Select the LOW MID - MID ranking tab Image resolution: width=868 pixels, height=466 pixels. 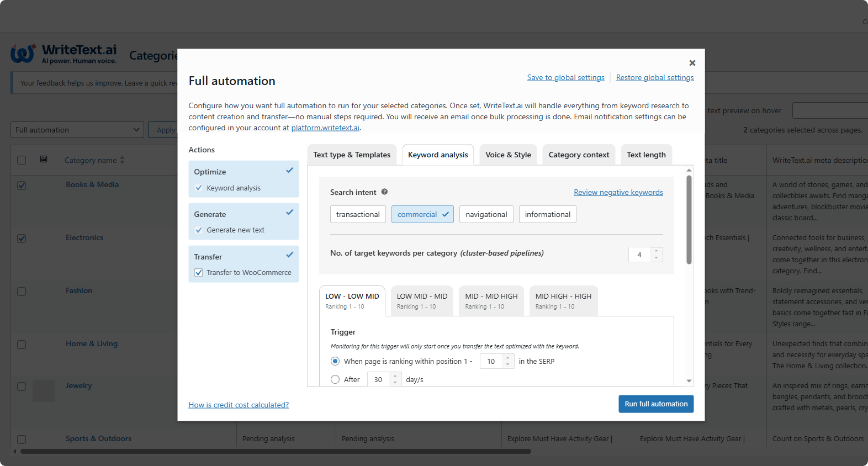422,301
